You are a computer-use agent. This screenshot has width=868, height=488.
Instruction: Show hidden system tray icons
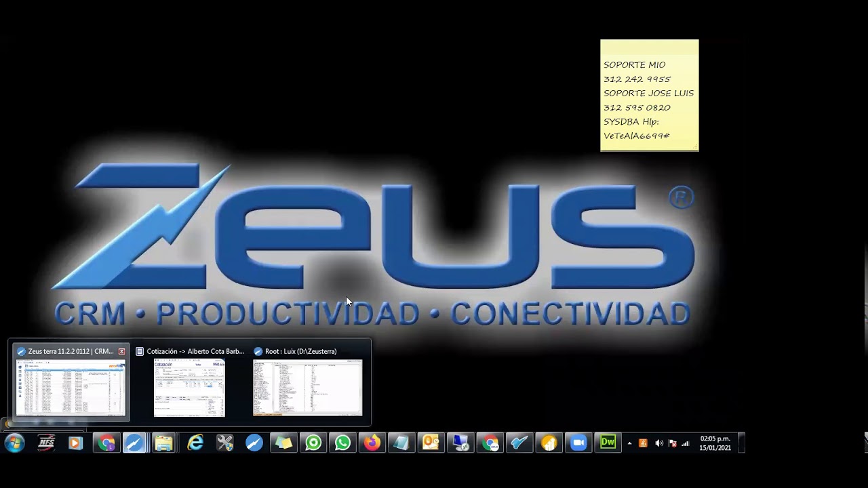point(629,443)
